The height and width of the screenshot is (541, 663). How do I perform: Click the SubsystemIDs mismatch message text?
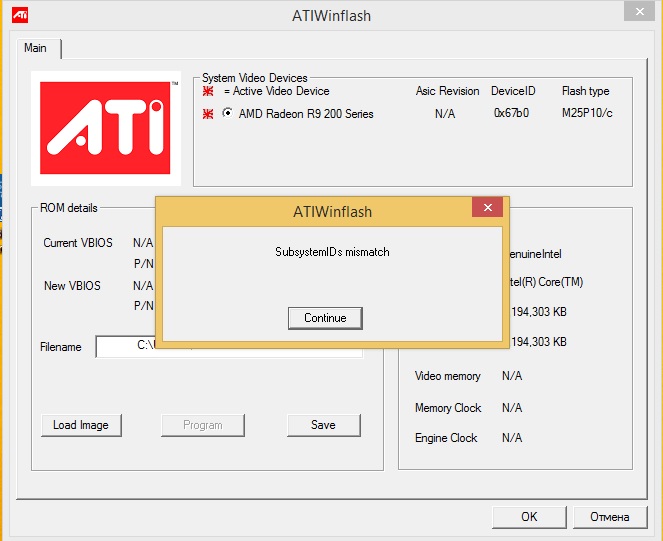[x=332, y=252]
